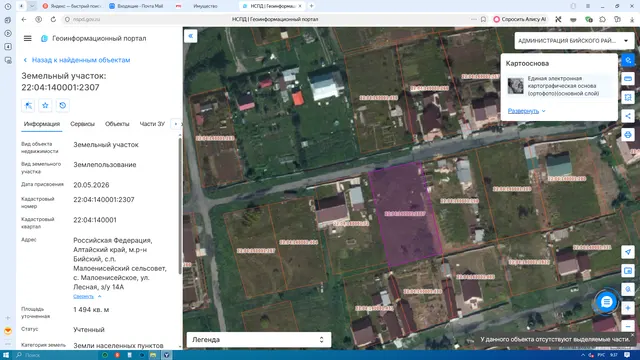The height and width of the screenshot is (360, 640).
Task: Switch to the Информация tab
Action: click(42, 124)
